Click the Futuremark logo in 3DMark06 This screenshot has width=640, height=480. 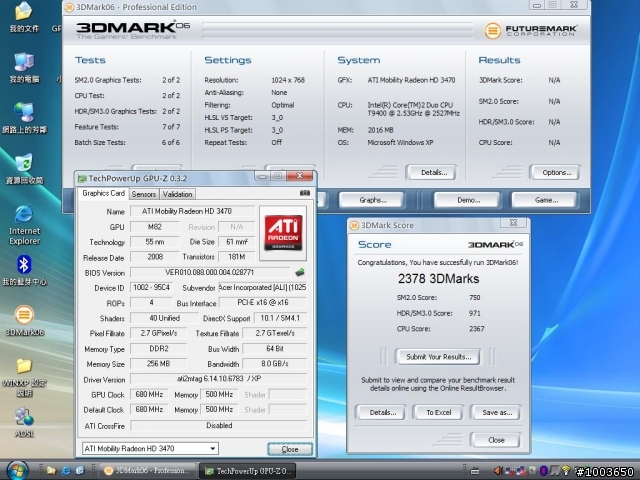pos(531,30)
